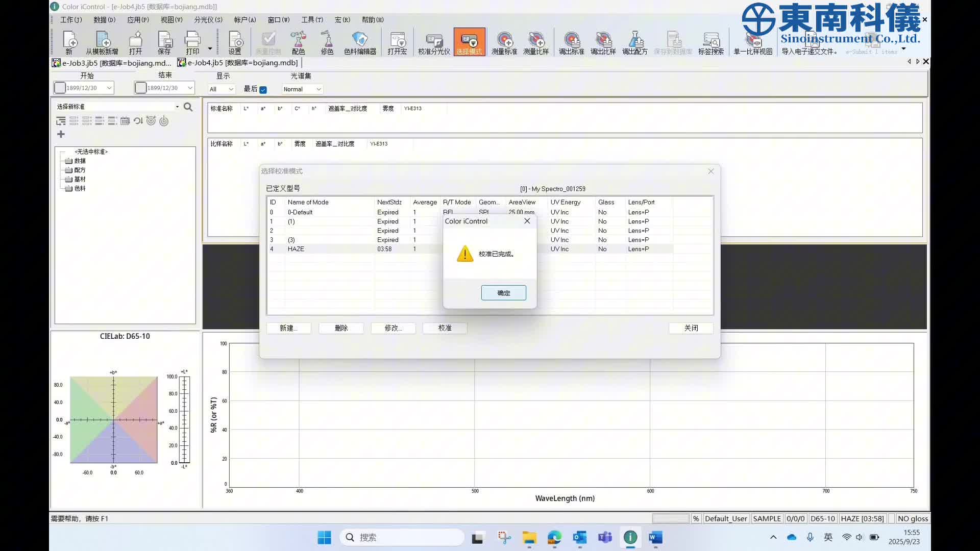Click the 校准分光仪 calibrate spectrometer icon

434,42
